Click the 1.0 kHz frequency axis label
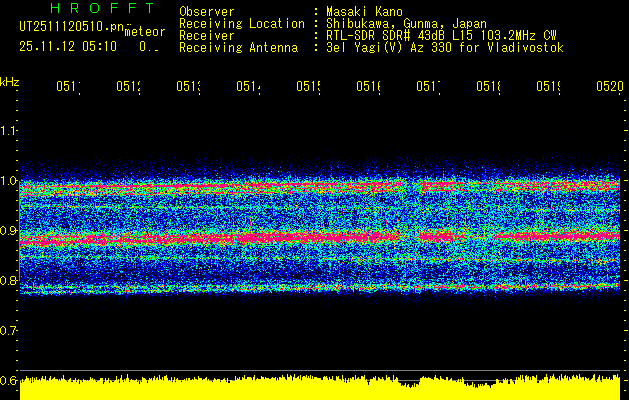629x400 pixels. click(x=8, y=181)
